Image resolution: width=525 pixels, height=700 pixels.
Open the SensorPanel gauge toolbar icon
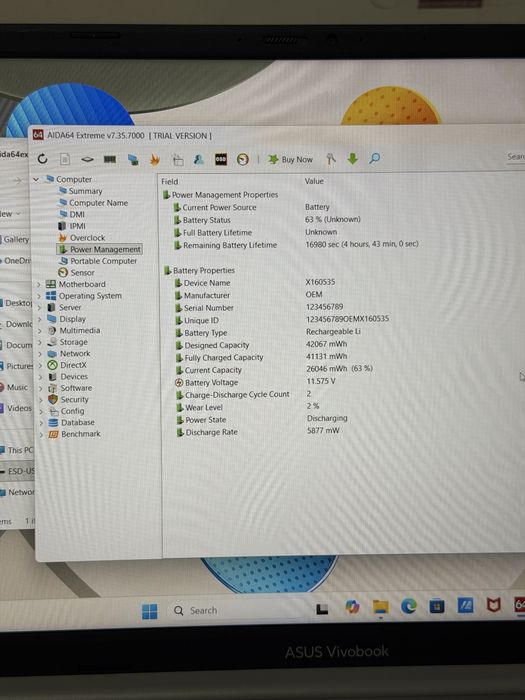click(242, 159)
